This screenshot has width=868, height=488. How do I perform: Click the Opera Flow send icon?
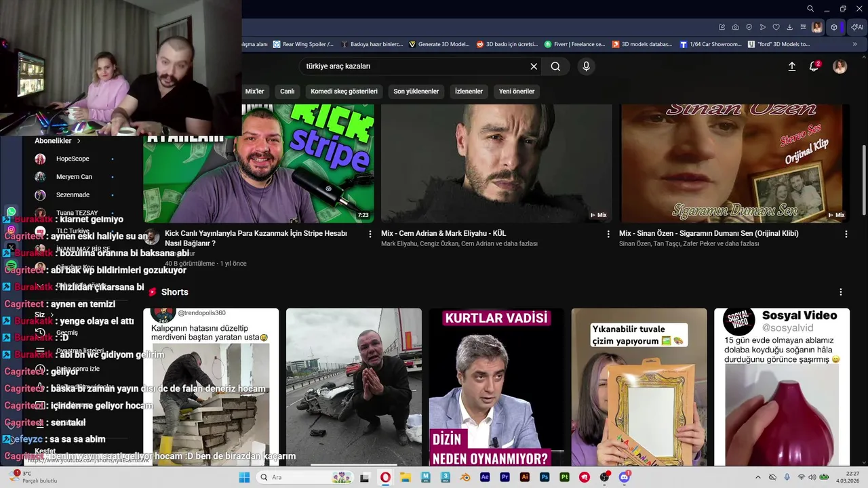tap(763, 27)
